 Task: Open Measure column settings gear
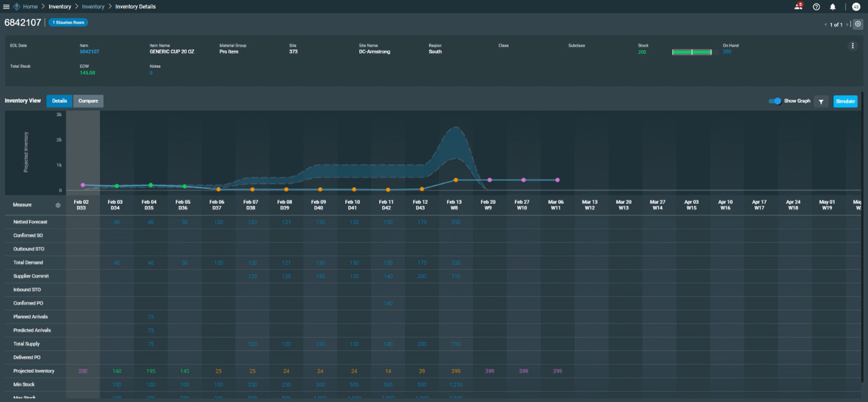58,205
